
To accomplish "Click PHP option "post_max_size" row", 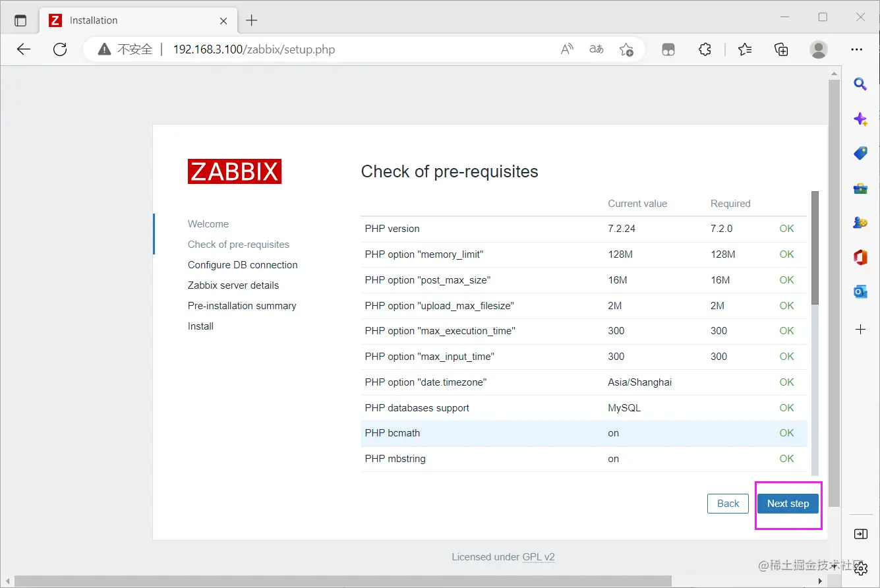I will coord(583,280).
